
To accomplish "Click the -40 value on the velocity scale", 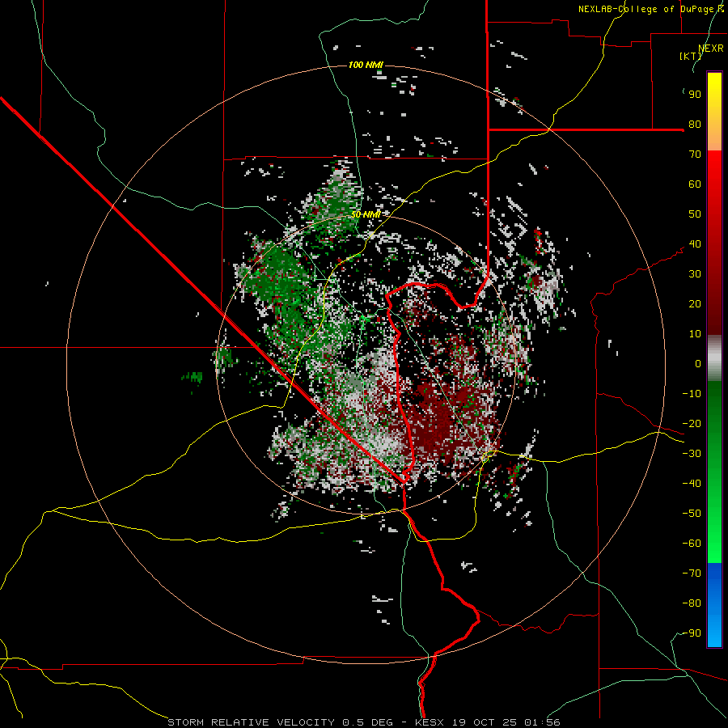I will [x=692, y=484].
